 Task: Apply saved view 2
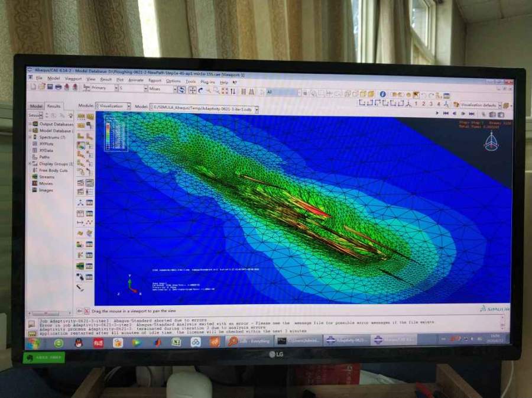(424, 103)
